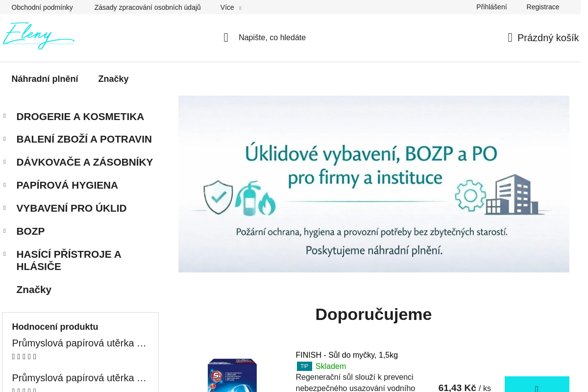588x392 pixels.
Task: Open Obchodní podmínky page
Action: point(42,7)
